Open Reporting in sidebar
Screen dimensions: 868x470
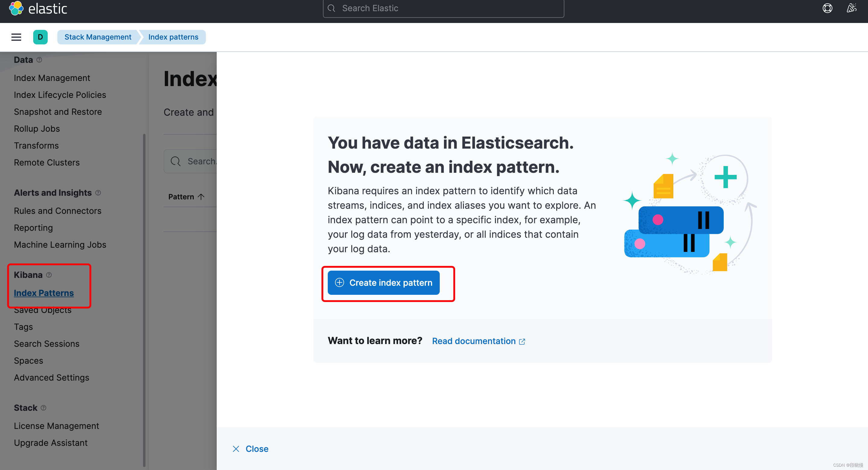coord(34,228)
